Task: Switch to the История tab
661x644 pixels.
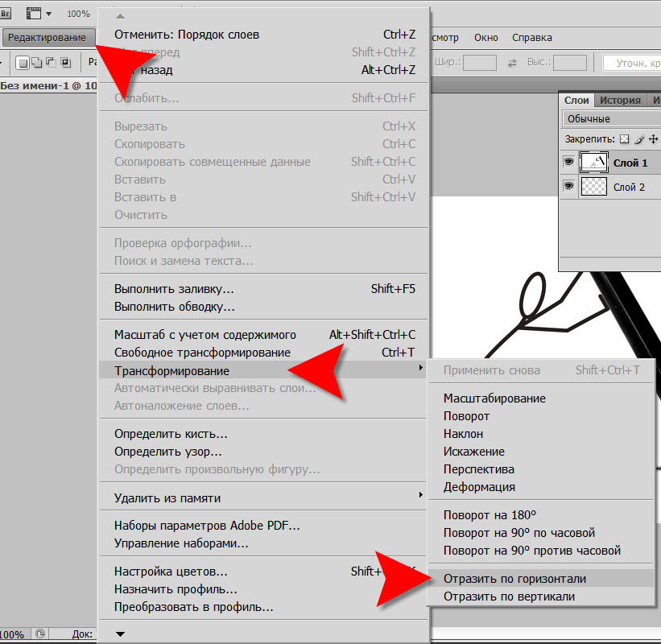Action: coord(620,101)
